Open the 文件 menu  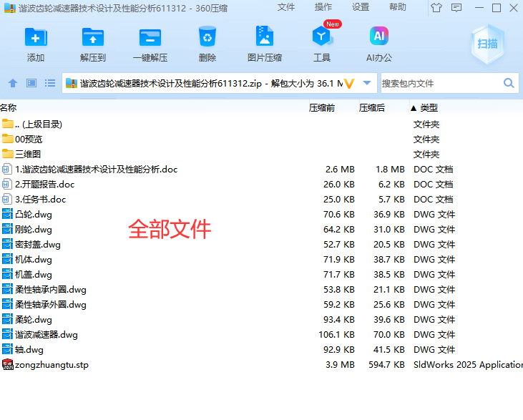point(286,7)
